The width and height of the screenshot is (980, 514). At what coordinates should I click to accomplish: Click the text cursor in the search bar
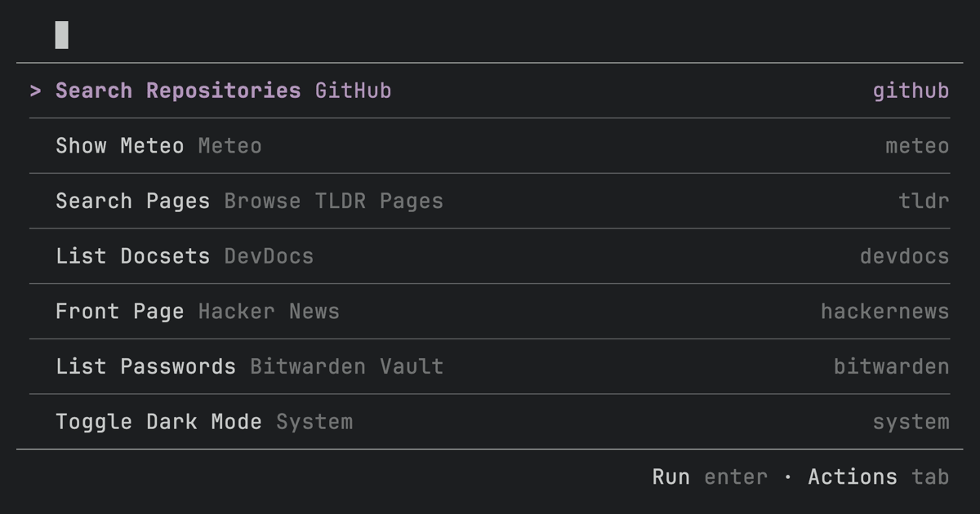click(x=59, y=34)
